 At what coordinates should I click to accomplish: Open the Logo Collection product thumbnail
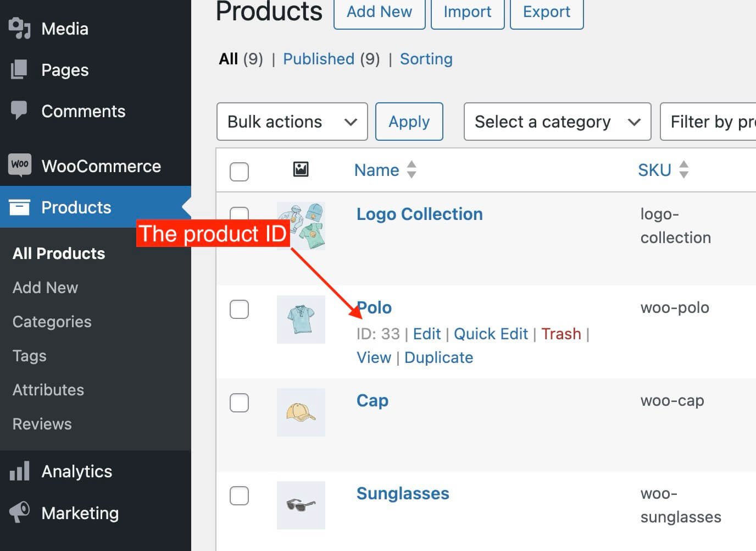(301, 225)
